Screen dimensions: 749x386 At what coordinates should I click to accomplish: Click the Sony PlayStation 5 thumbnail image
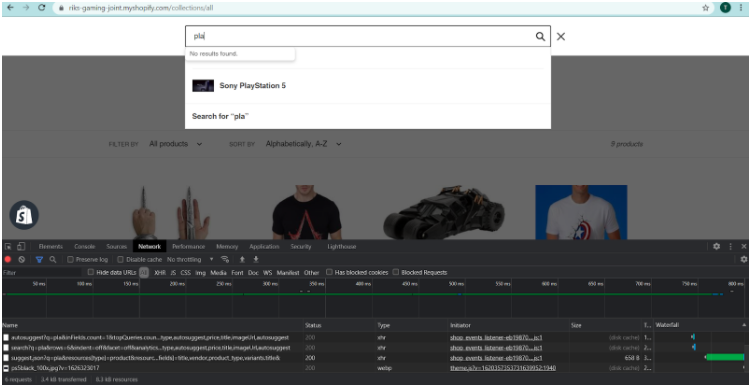point(203,86)
